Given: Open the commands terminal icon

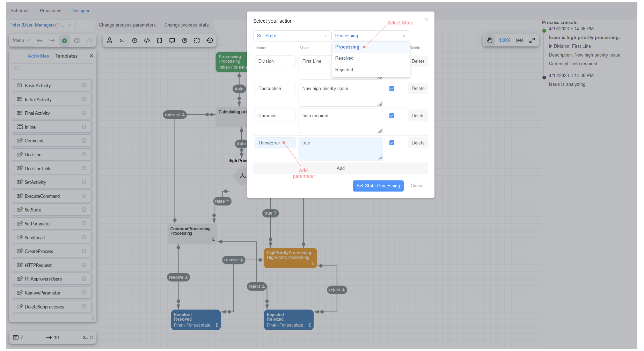Looking at the screenshot, I should (122, 40).
